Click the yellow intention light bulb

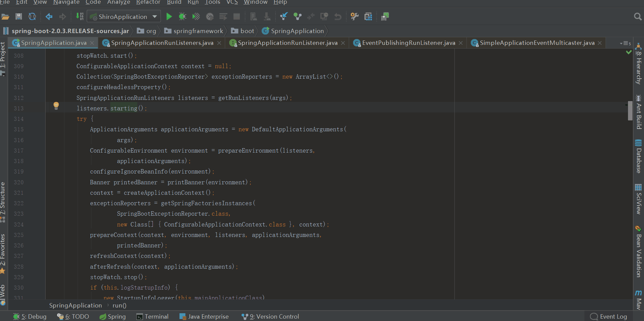[56, 106]
